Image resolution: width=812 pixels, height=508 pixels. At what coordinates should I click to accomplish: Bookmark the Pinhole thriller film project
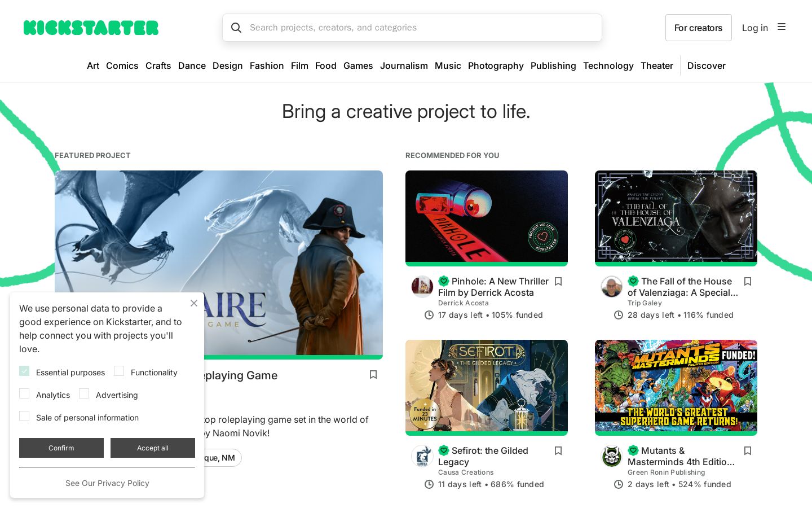coord(558,281)
